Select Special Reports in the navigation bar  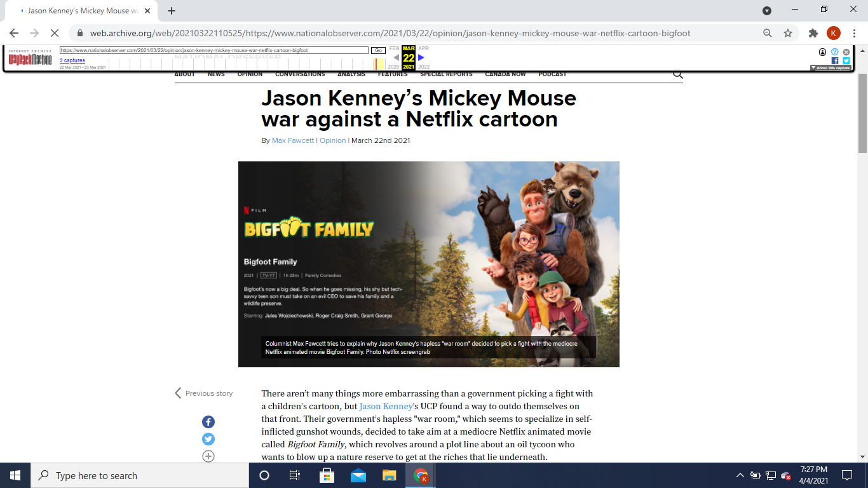pos(446,74)
